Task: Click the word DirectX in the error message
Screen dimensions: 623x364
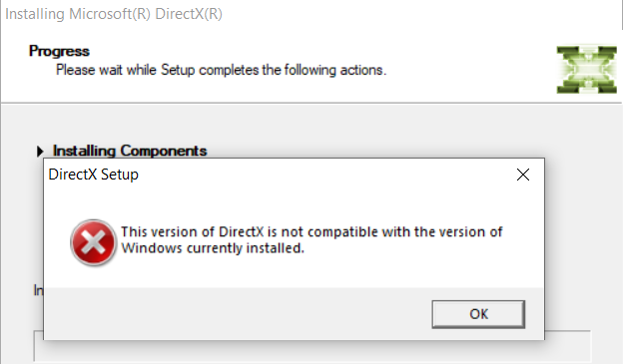Action: pyautogui.click(x=242, y=231)
